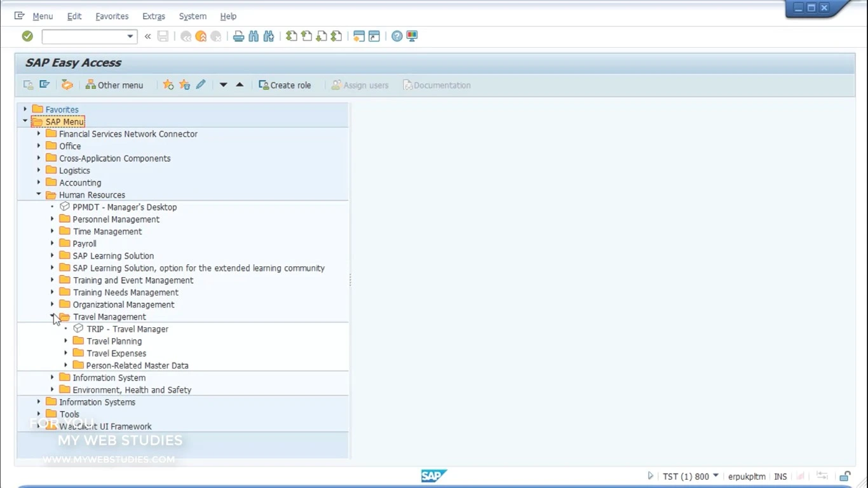Click the Create New Session icon
This screenshot has width=868, height=488.
(x=359, y=36)
